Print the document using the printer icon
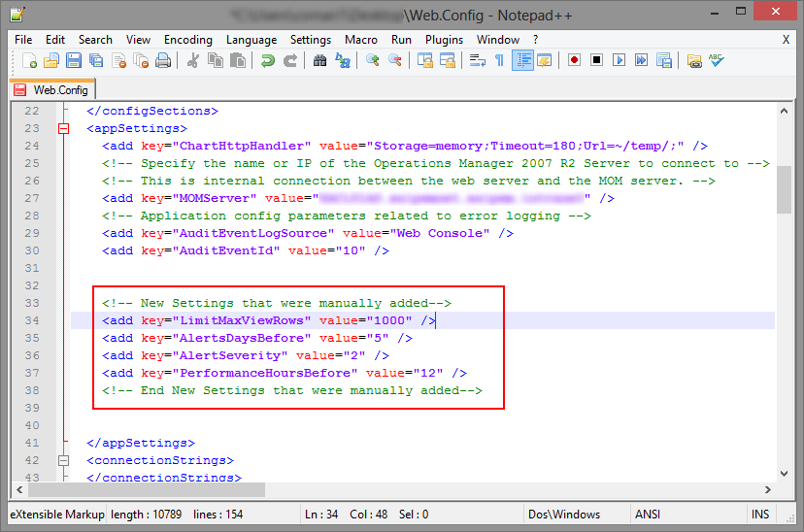804x532 pixels. [x=163, y=60]
